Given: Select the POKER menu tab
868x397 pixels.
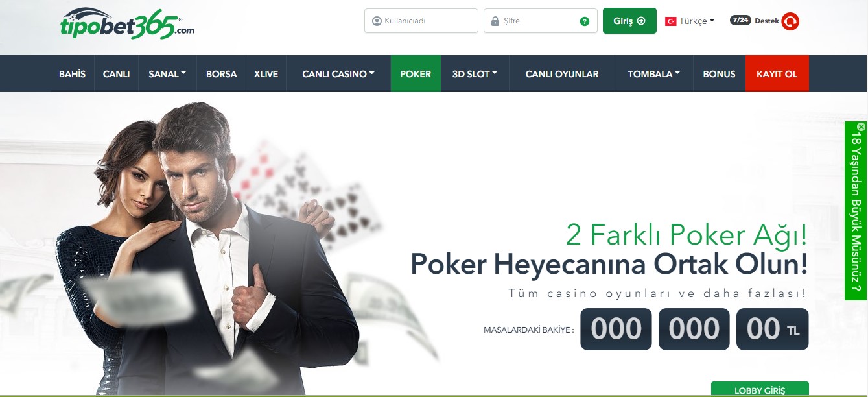Looking at the screenshot, I should (416, 74).
